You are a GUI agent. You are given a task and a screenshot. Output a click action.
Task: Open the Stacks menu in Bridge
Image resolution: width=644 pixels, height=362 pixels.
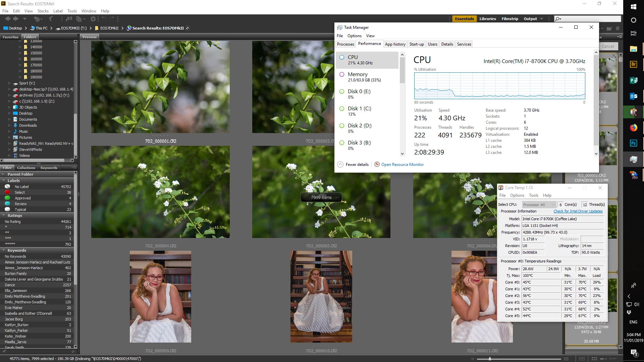43,11
